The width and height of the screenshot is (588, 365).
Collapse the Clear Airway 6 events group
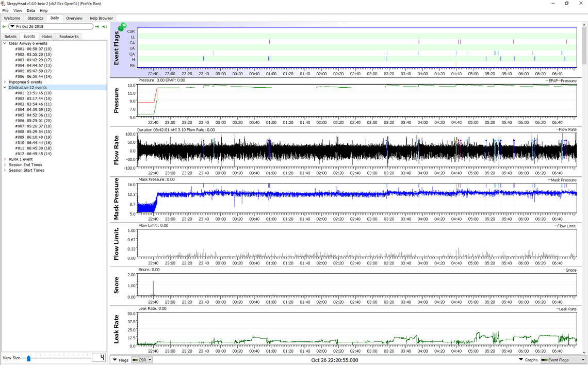(x=5, y=43)
